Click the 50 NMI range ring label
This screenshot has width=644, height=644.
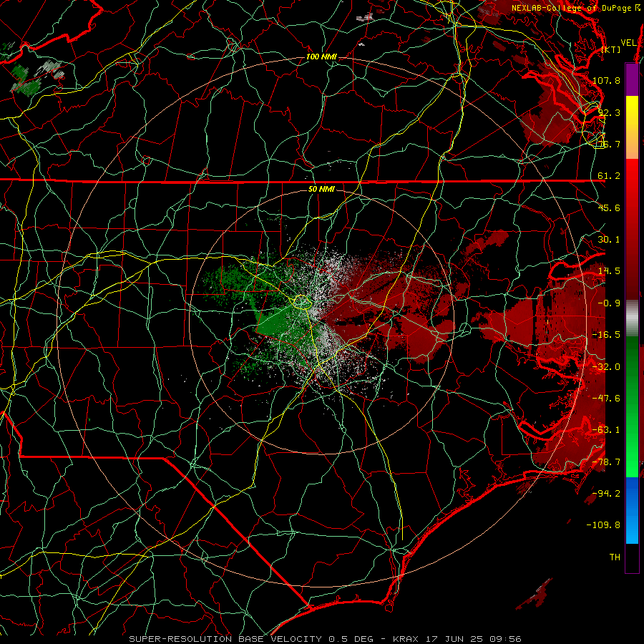coord(321,189)
